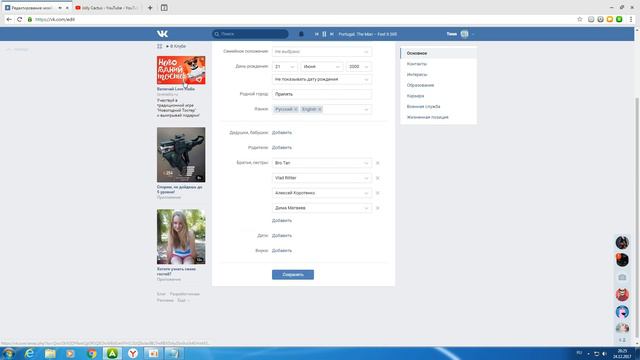Focus the VK search field
This screenshot has height=360, width=640.
pos(250,34)
